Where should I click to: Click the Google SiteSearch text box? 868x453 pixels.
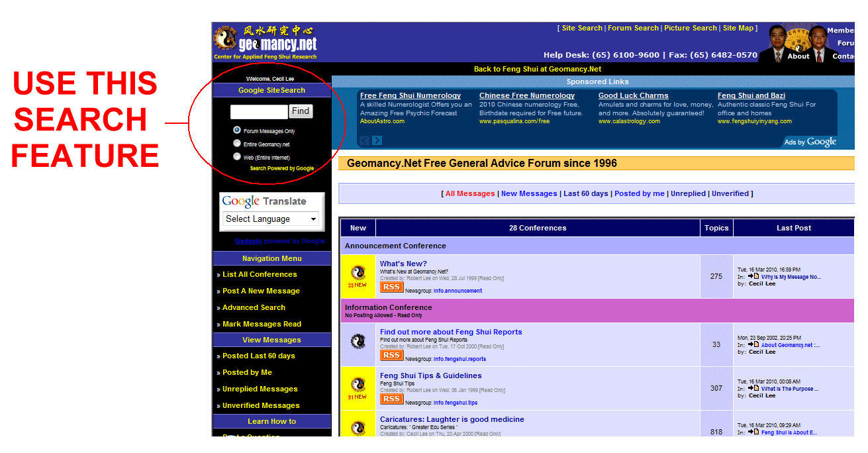259,111
